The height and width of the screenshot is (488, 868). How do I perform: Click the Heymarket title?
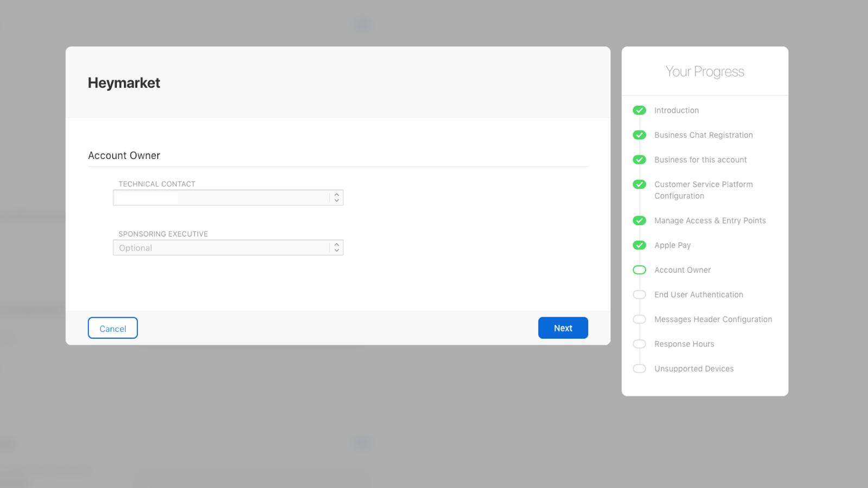[x=124, y=83]
